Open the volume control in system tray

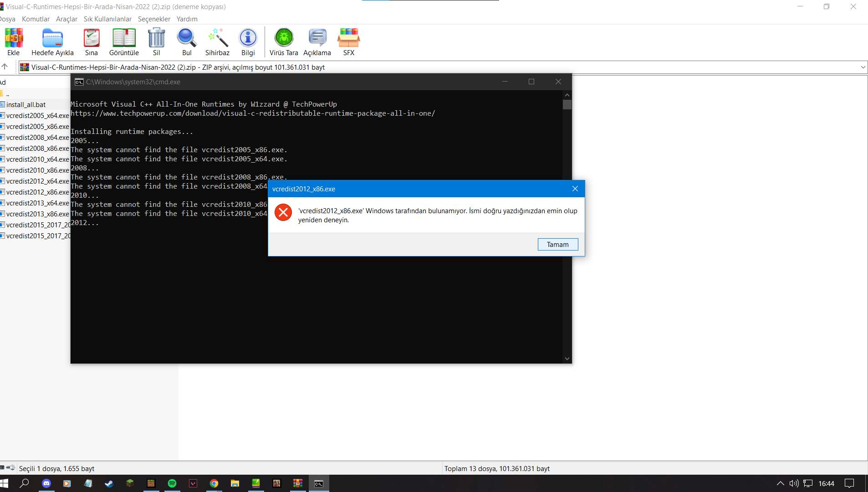coord(794,483)
